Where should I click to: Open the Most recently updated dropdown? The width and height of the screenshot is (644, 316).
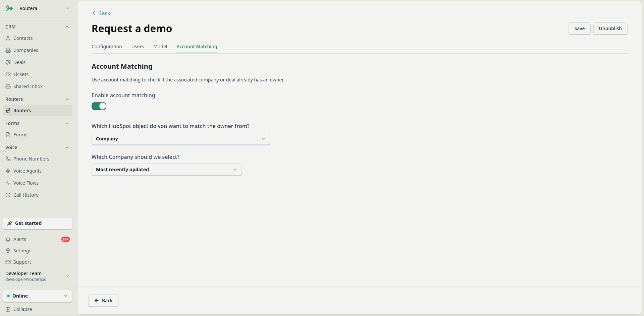167,170
